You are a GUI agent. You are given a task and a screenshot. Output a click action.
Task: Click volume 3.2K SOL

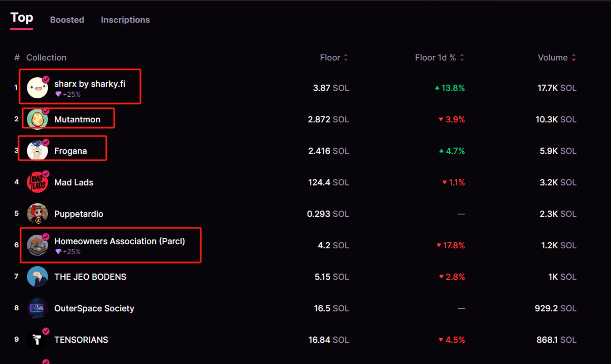click(558, 182)
